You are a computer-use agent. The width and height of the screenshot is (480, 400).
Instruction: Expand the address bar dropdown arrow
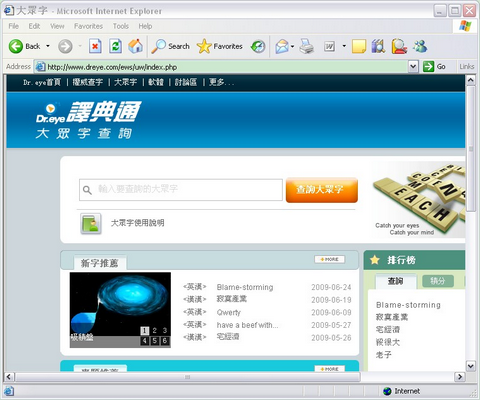click(413, 67)
